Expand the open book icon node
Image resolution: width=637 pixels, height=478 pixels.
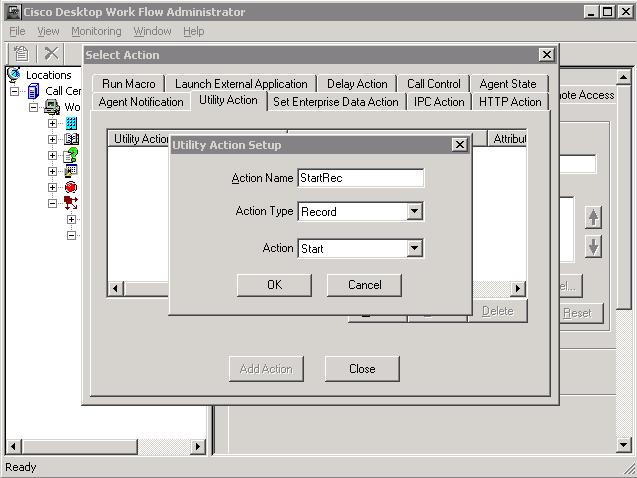coord(52,139)
